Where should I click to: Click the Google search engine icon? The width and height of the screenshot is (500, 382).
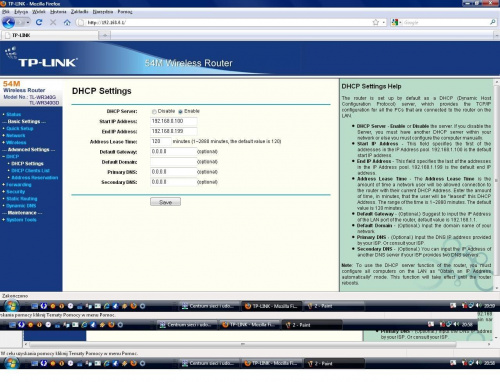[395, 22]
